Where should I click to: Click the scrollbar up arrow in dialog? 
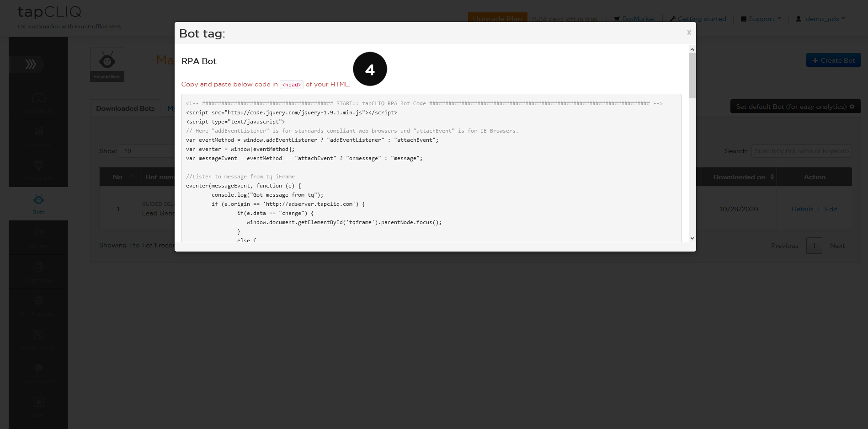[692, 49]
